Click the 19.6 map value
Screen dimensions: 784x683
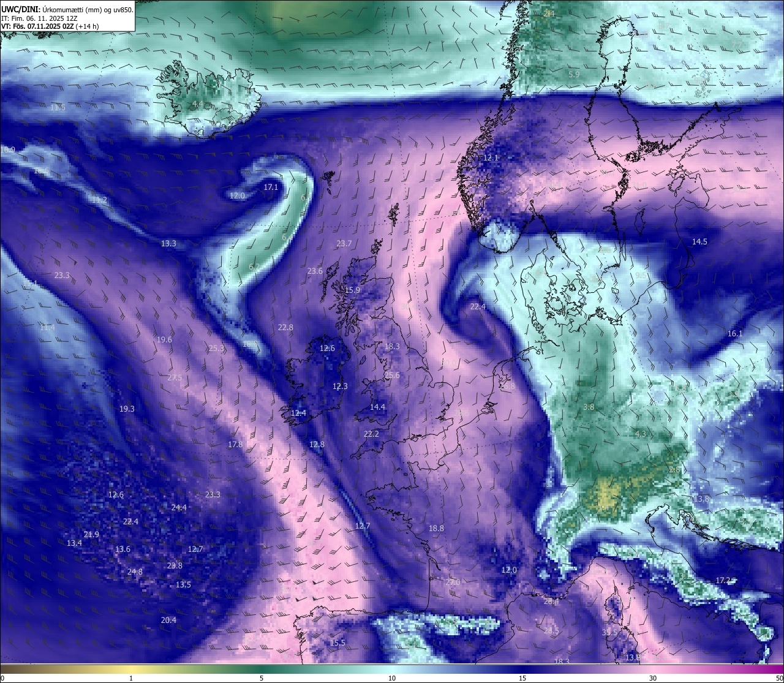[x=164, y=339]
